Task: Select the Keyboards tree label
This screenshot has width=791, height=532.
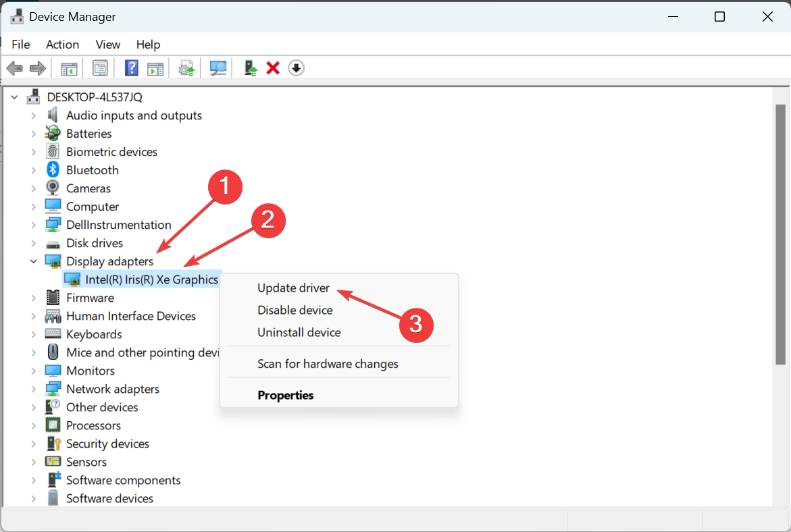Action: click(x=94, y=334)
